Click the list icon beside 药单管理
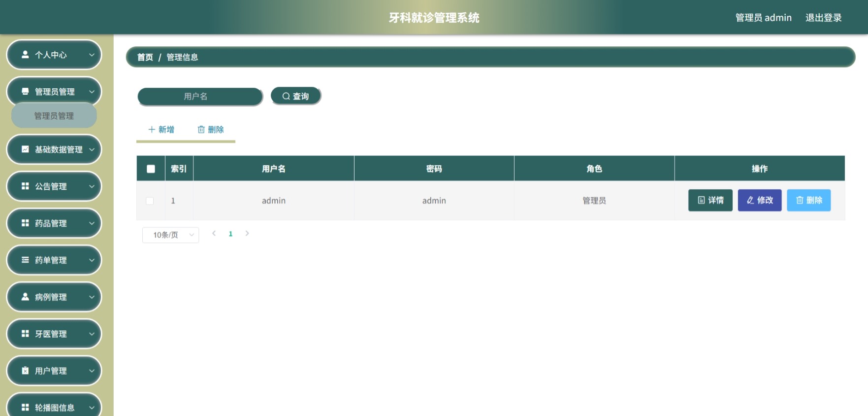This screenshot has width=868, height=416. point(25,260)
